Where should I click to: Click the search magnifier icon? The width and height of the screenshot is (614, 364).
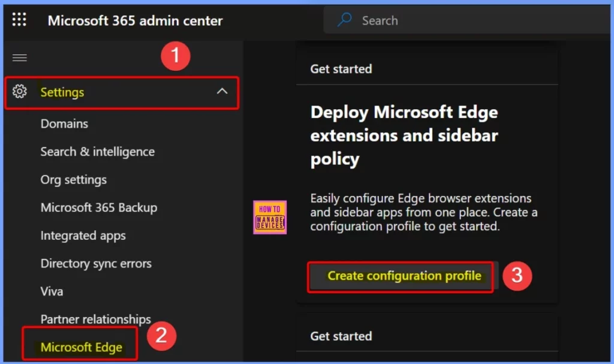(345, 20)
